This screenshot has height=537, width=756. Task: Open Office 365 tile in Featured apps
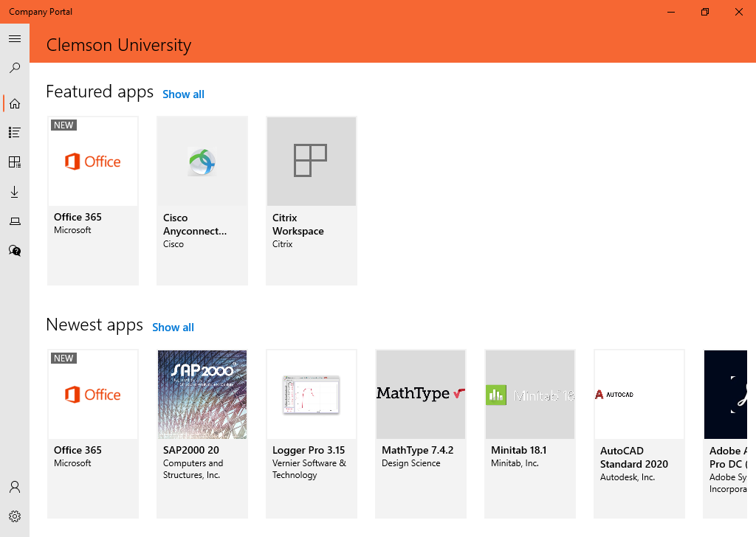[x=93, y=200]
